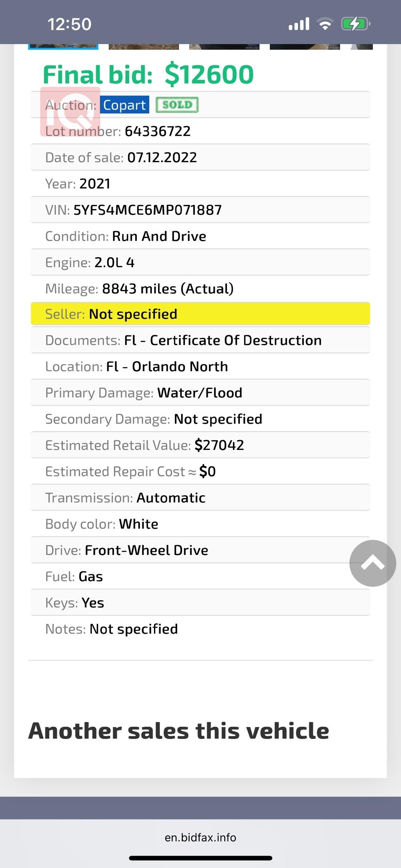
Task: Tap lot number 64336722
Action: pos(158,131)
